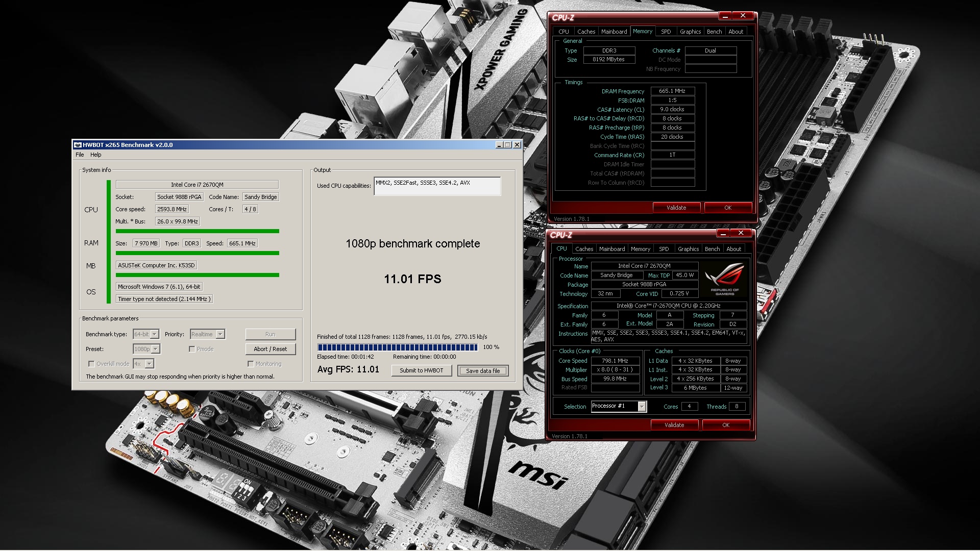Open Graphics tab in upper CPU-Z window
Screen dimensions: 980x551
pyautogui.click(x=690, y=32)
